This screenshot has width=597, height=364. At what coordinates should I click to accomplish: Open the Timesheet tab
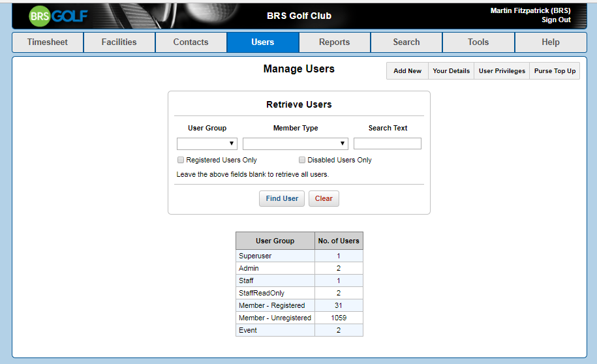coord(48,42)
